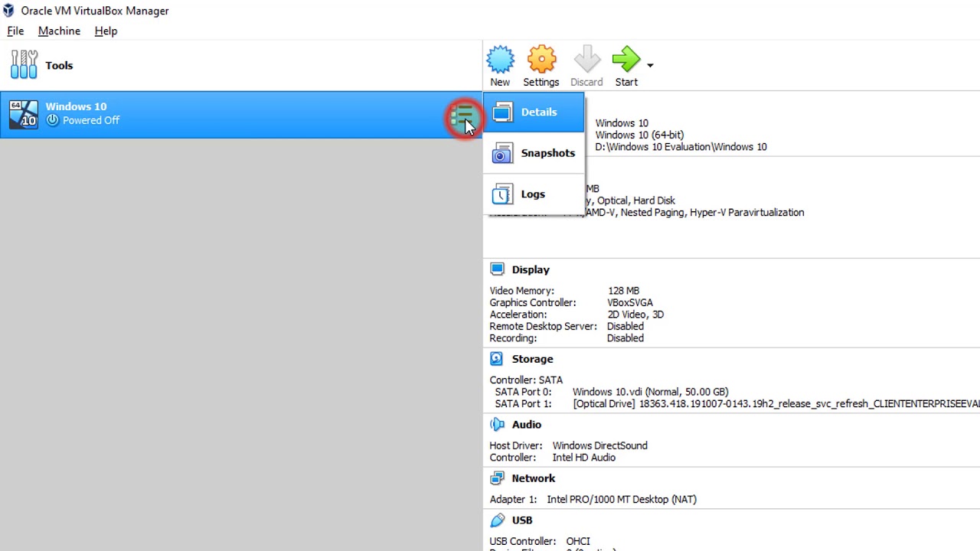Click the OHCI USB controller value
The height and width of the screenshot is (551, 980).
(578, 542)
